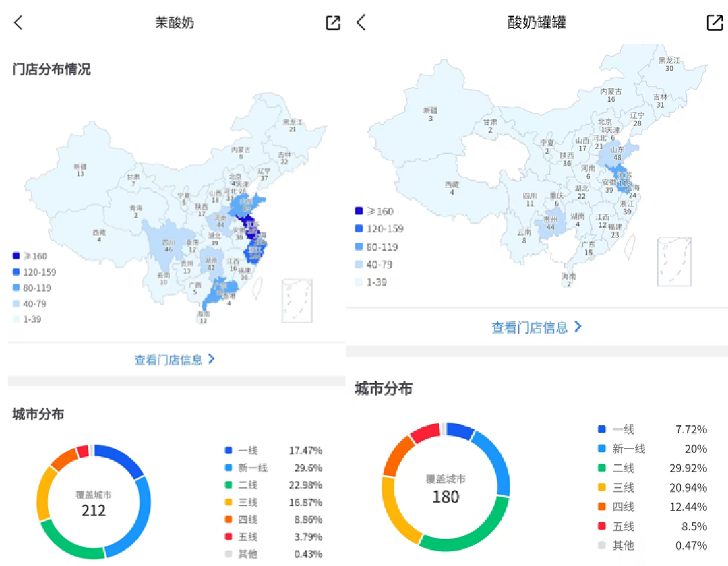Screen dimensions: 728x566
Task: Click 40-79 legend swatch on 酸奶罐罐 map
Action: 359,264
